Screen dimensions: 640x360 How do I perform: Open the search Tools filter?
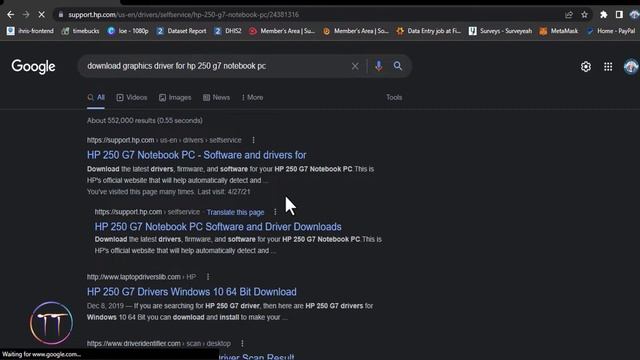click(394, 98)
